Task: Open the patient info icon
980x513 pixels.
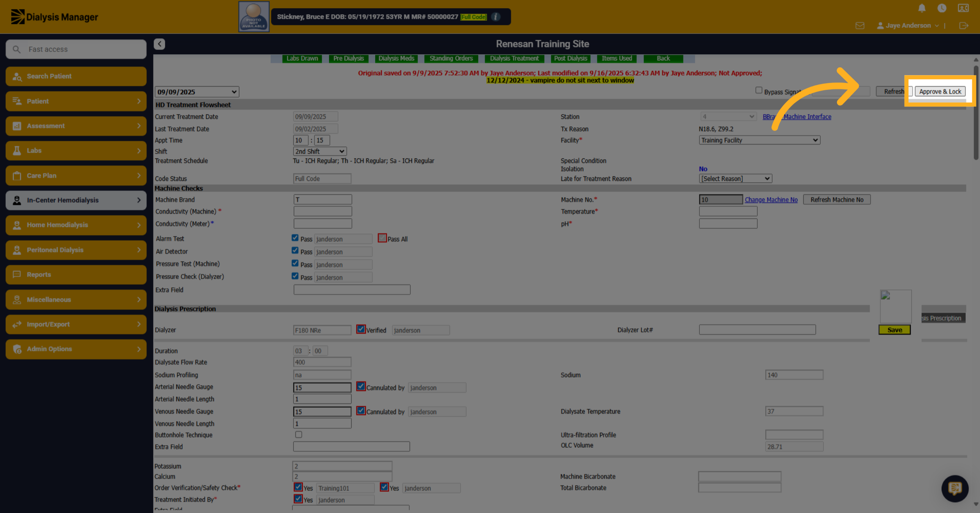Action: (x=495, y=17)
